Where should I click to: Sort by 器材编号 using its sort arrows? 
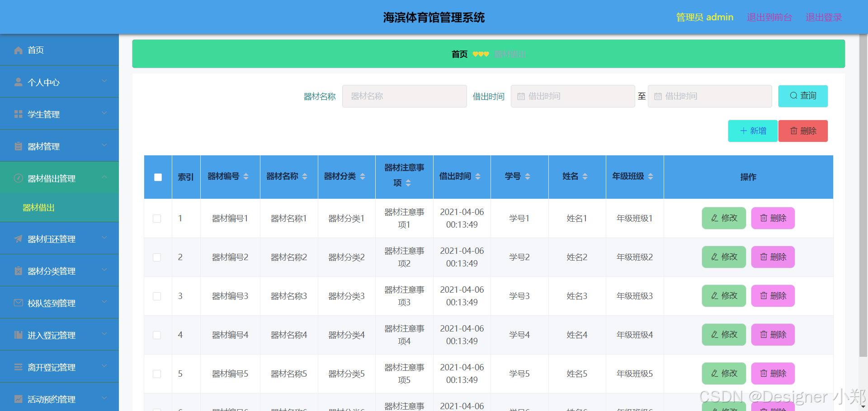pyautogui.click(x=246, y=177)
